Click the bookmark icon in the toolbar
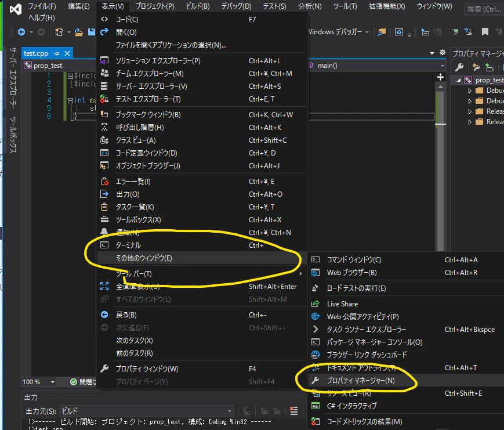The width and height of the screenshot is (504, 430). coord(485,31)
